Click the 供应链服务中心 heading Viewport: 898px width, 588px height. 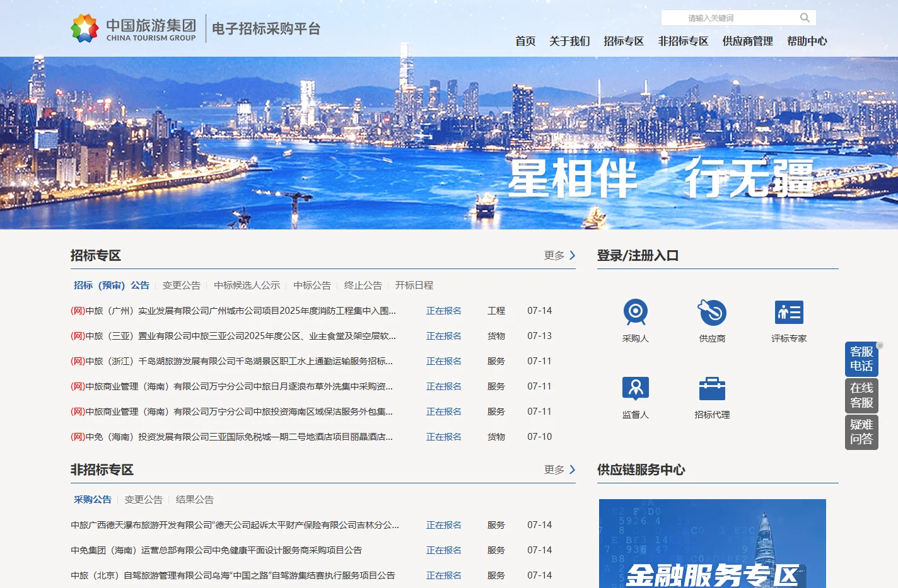point(641,470)
